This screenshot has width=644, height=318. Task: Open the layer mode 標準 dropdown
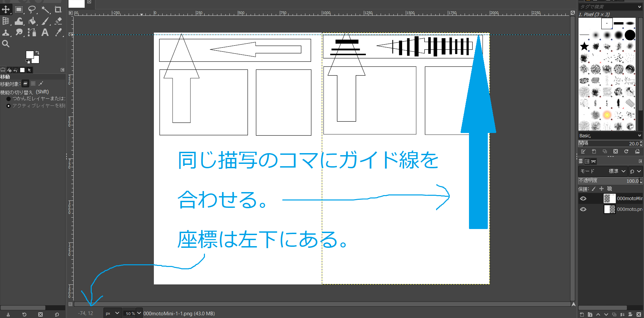tap(617, 171)
